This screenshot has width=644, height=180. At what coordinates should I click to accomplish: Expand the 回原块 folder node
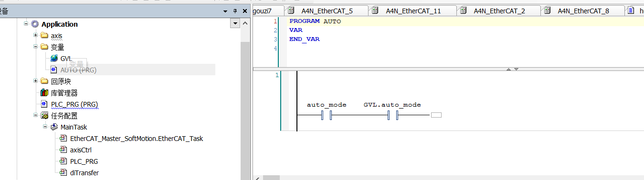pos(35,81)
